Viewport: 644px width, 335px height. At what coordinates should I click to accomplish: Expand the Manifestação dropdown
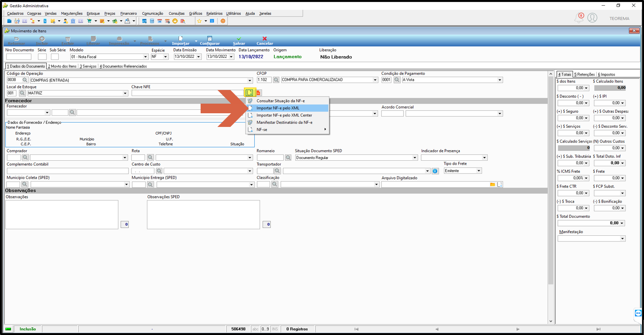(622, 239)
